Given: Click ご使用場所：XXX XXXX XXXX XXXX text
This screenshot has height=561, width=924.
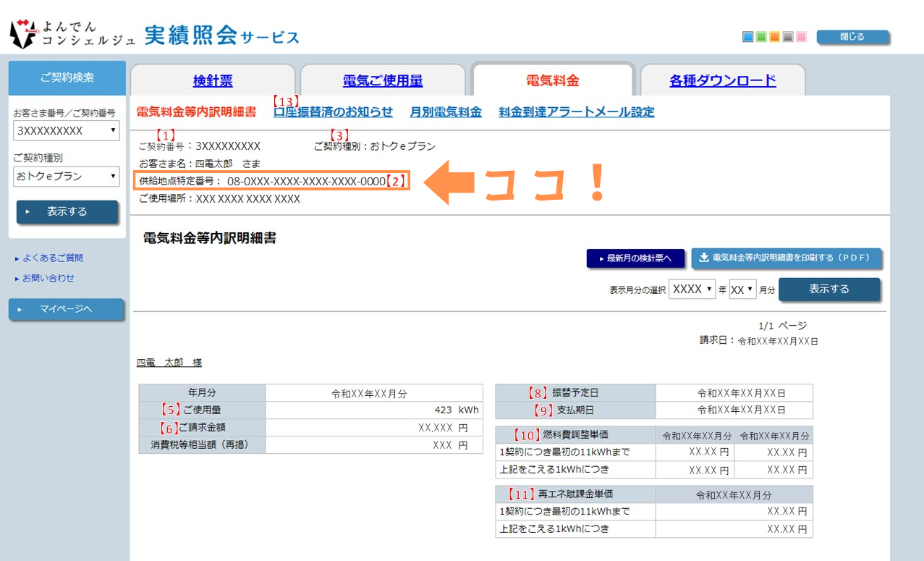Looking at the screenshot, I should click(219, 198).
